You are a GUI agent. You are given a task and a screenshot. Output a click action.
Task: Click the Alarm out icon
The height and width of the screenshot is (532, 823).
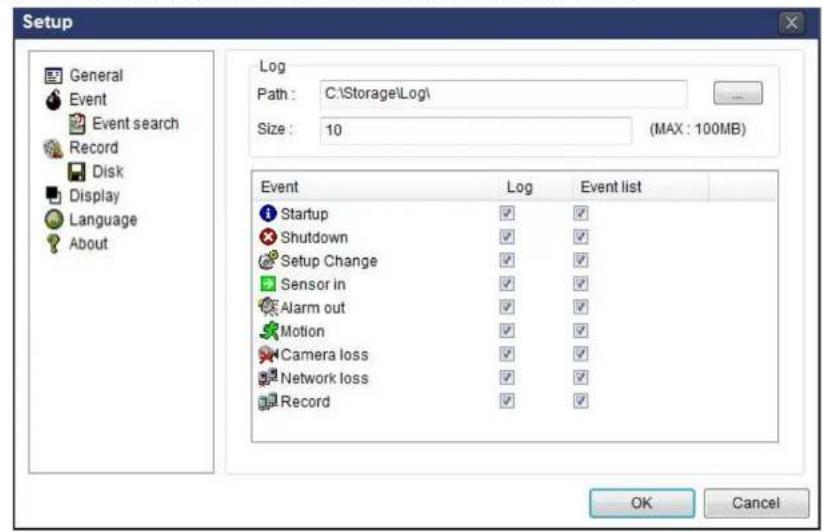[x=268, y=306]
